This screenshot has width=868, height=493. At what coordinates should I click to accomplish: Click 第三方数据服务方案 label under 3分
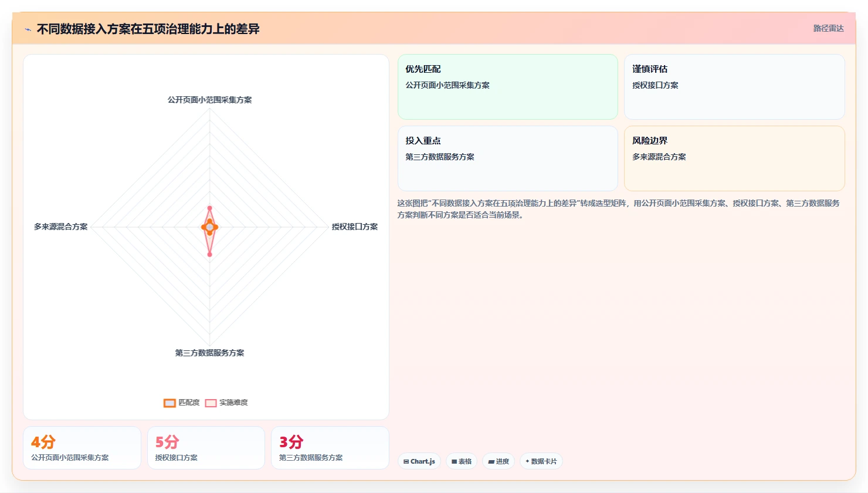pyautogui.click(x=311, y=458)
